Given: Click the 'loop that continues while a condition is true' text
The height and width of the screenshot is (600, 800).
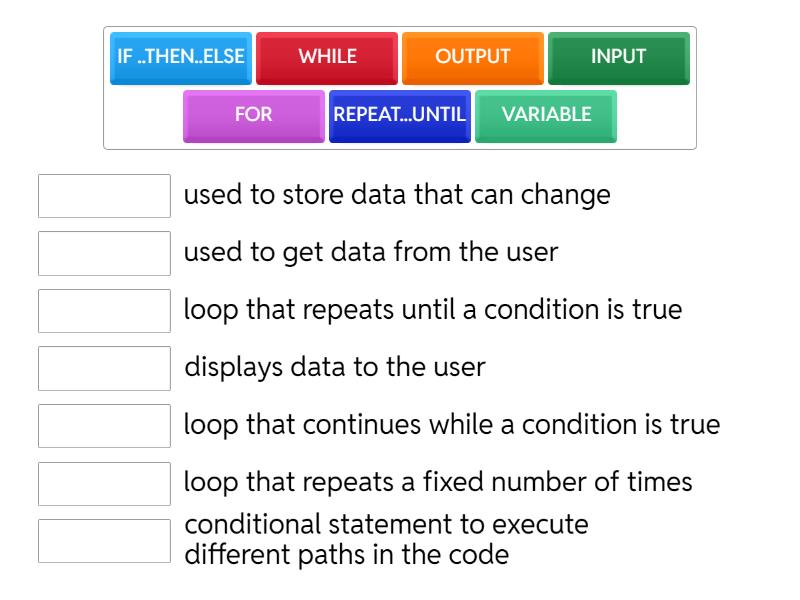Looking at the screenshot, I should coord(452,425).
